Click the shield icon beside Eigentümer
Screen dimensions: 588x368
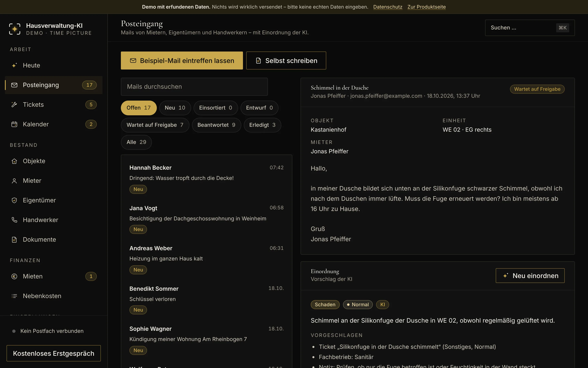tap(14, 200)
